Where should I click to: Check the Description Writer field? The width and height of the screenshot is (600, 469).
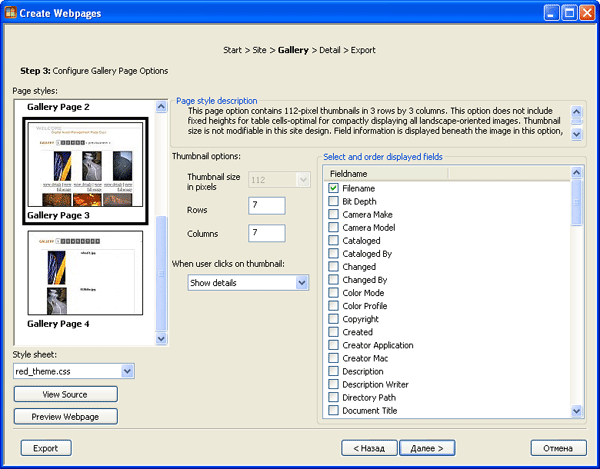click(333, 384)
